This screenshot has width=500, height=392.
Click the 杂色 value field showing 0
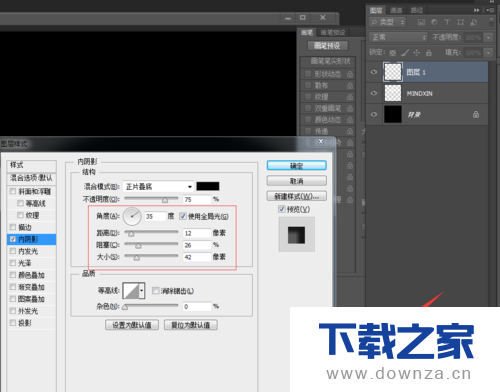(197, 306)
